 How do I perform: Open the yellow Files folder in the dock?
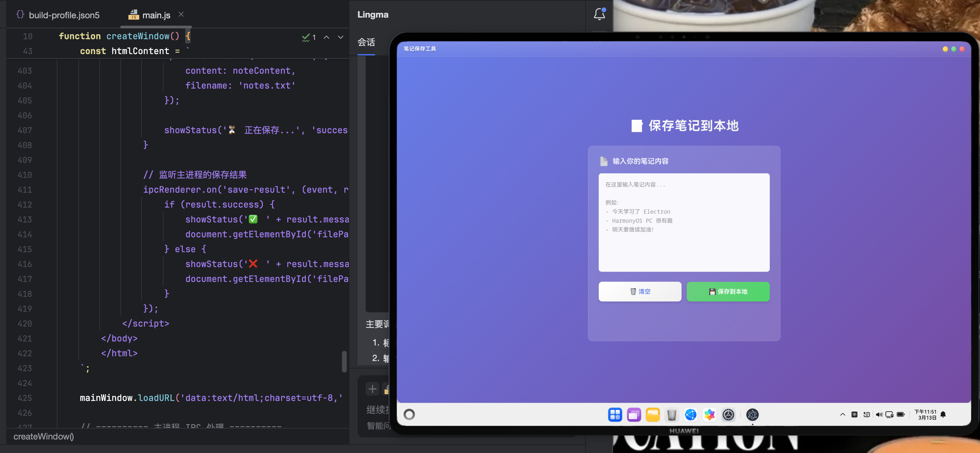pos(653,414)
